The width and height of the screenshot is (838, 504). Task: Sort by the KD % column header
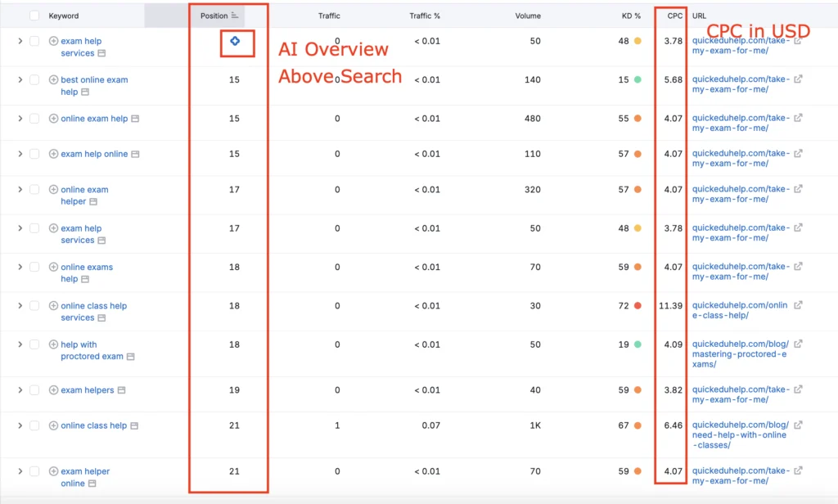click(631, 16)
